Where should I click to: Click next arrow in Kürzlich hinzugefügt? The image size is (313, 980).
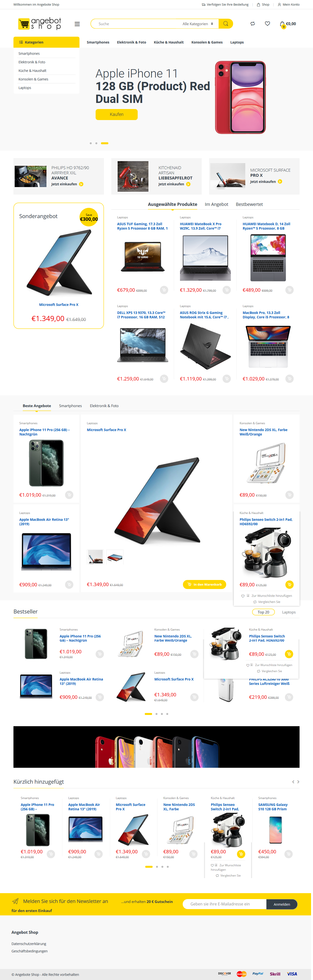tap(298, 782)
